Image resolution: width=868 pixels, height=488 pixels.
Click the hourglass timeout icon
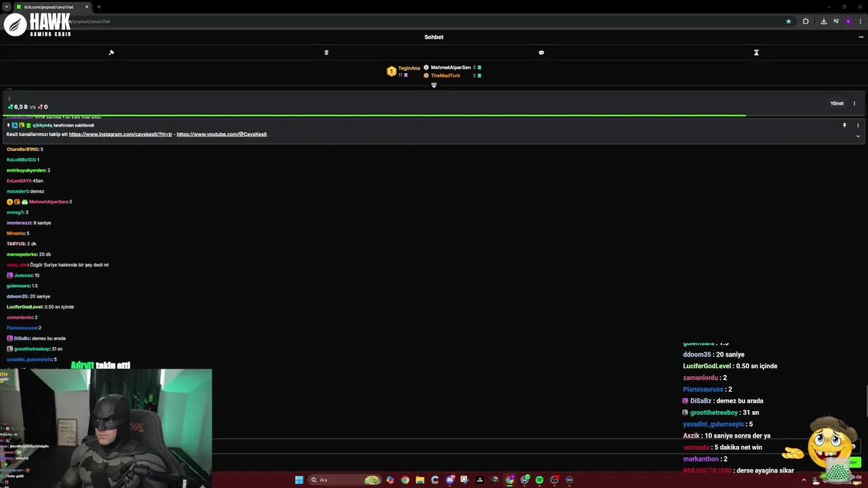[756, 52]
